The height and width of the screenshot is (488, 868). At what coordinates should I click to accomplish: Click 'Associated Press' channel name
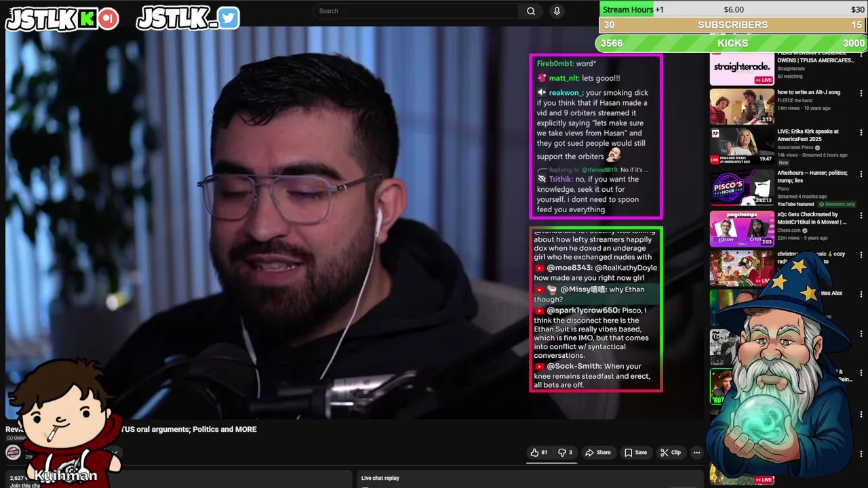[796, 148]
